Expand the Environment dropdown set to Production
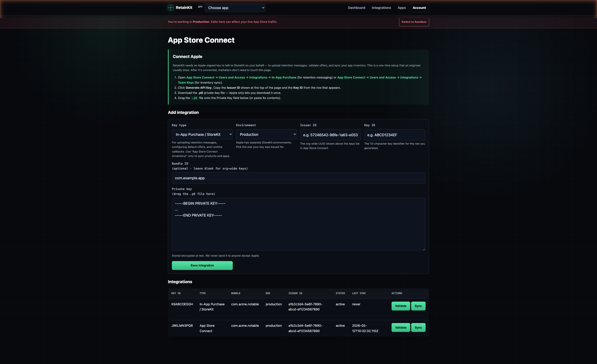This screenshot has height=364, width=597. (x=266, y=134)
